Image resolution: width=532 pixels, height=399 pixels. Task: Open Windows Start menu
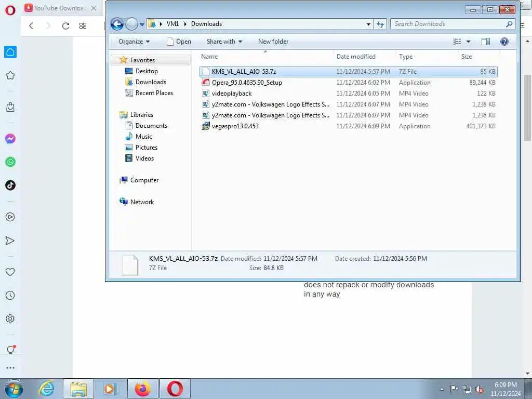tap(14, 389)
